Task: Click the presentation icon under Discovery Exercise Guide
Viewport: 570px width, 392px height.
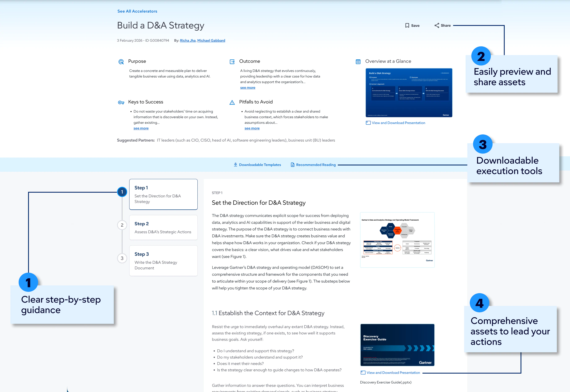Action: 363,373
